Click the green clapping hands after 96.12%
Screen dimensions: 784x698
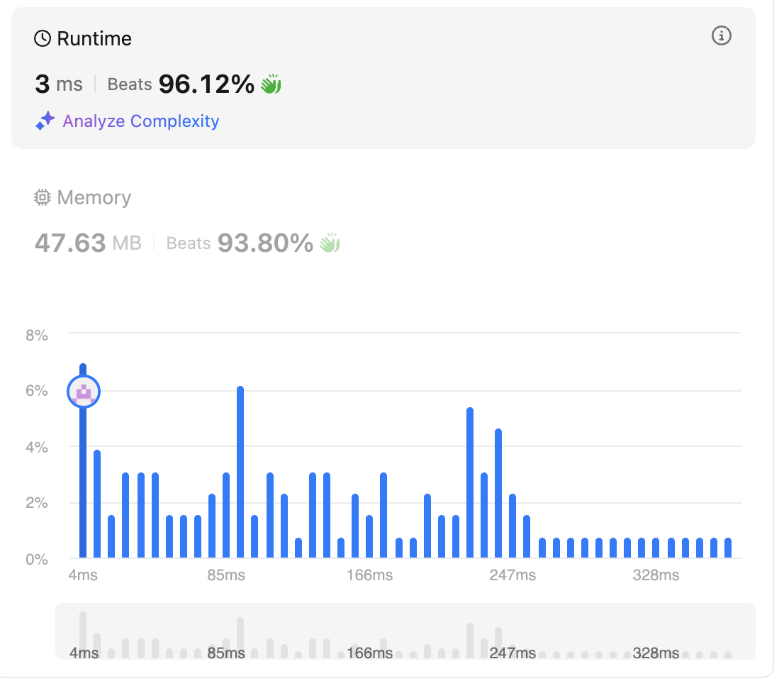coord(271,84)
